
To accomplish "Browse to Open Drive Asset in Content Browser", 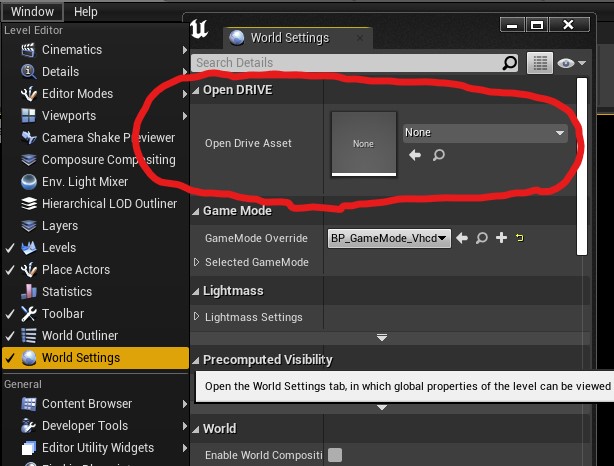I will coord(439,155).
